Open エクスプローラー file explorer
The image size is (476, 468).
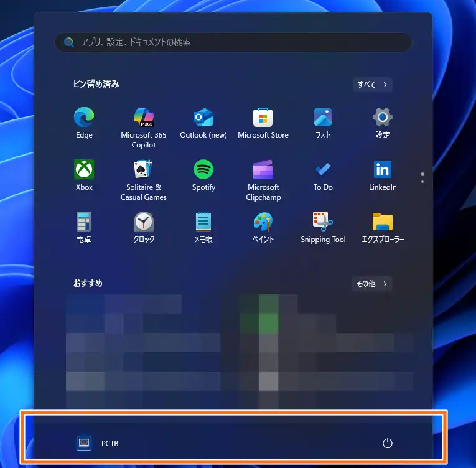(x=383, y=228)
